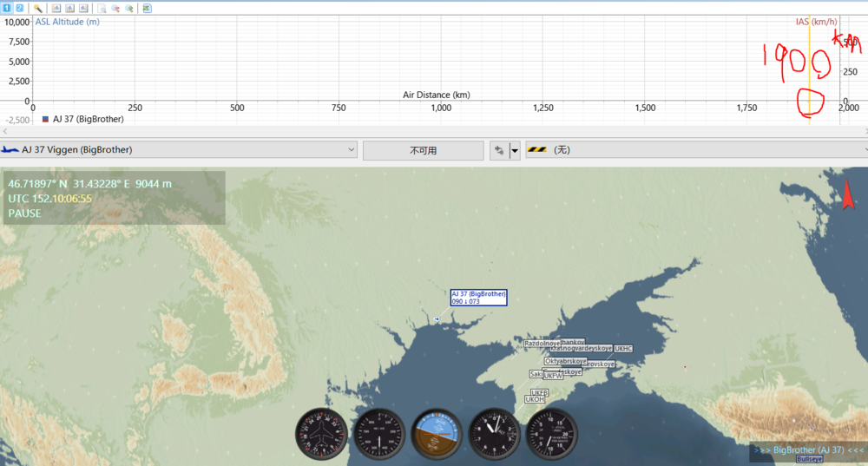Click the Bullseye label
This screenshot has height=466, width=868.
[809, 459]
